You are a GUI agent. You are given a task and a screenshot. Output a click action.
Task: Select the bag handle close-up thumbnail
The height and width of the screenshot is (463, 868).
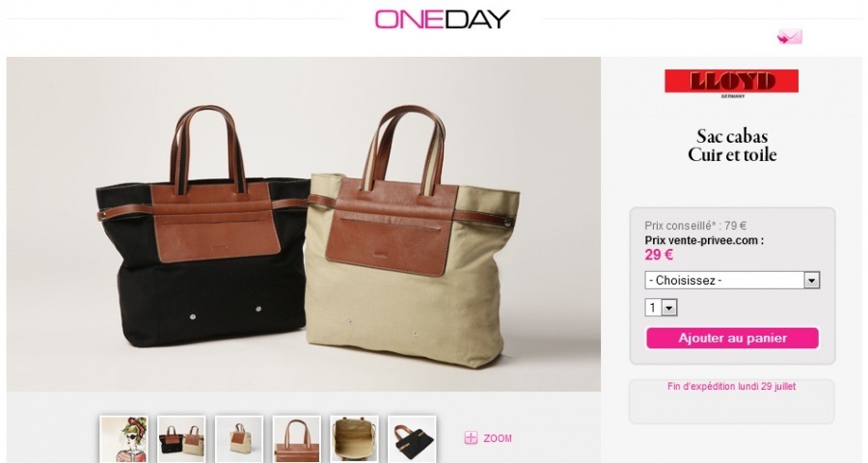pyautogui.click(x=297, y=439)
